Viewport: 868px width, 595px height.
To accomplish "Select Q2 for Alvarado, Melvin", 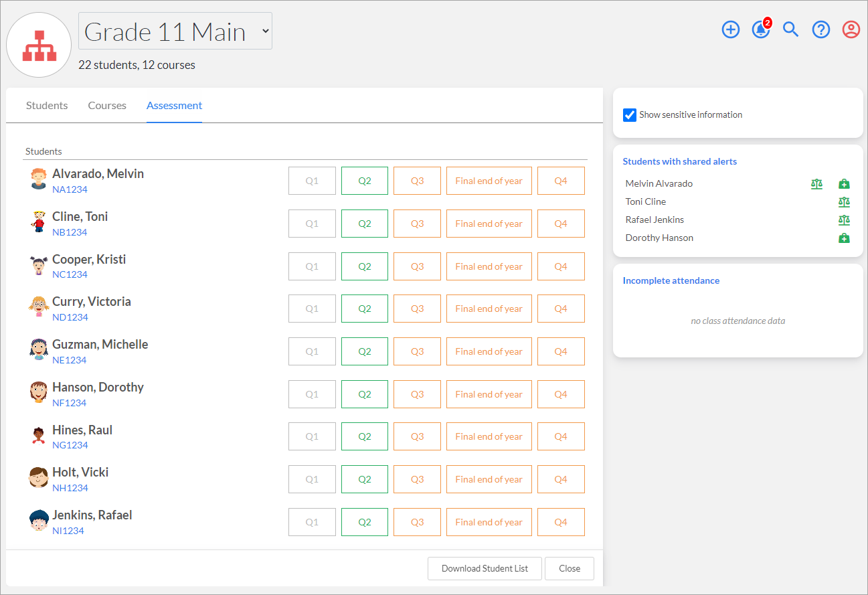I will 365,181.
